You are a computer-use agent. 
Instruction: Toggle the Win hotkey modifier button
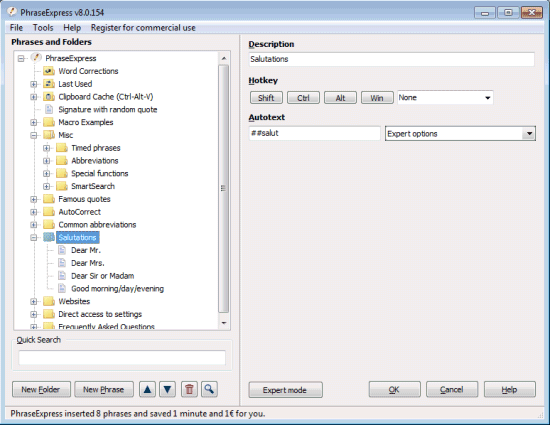(377, 98)
